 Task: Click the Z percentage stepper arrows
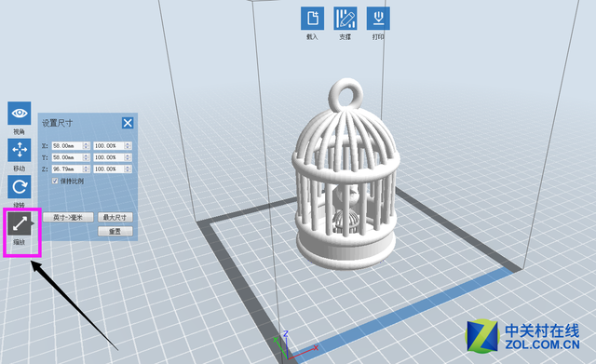click(x=129, y=169)
